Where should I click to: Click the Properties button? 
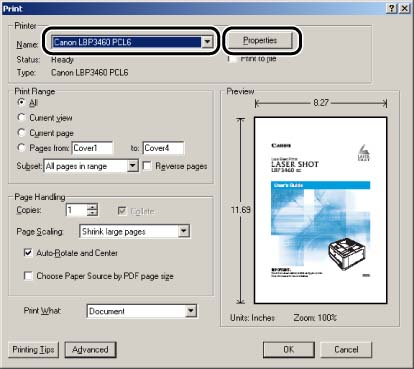point(260,40)
